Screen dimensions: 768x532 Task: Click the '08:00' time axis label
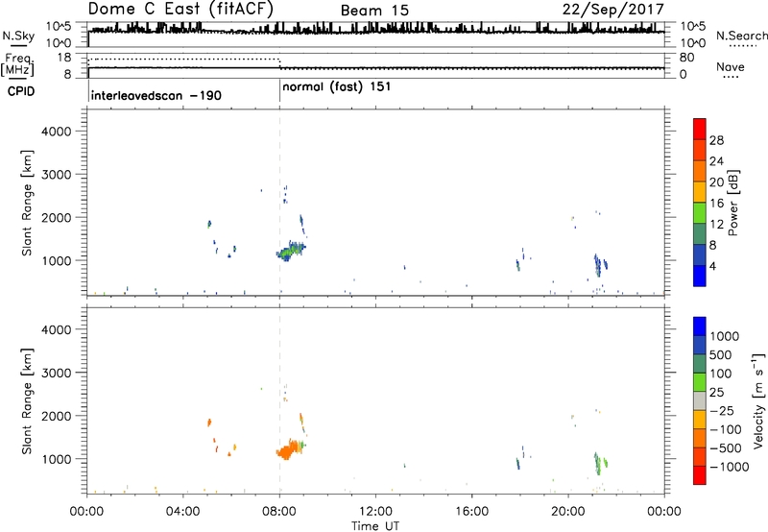click(279, 512)
